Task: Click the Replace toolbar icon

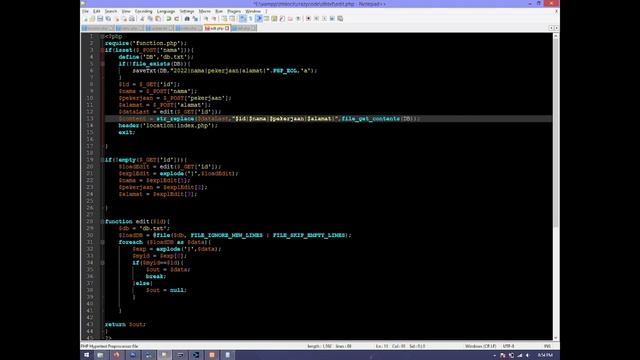Action: coord(195,19)
